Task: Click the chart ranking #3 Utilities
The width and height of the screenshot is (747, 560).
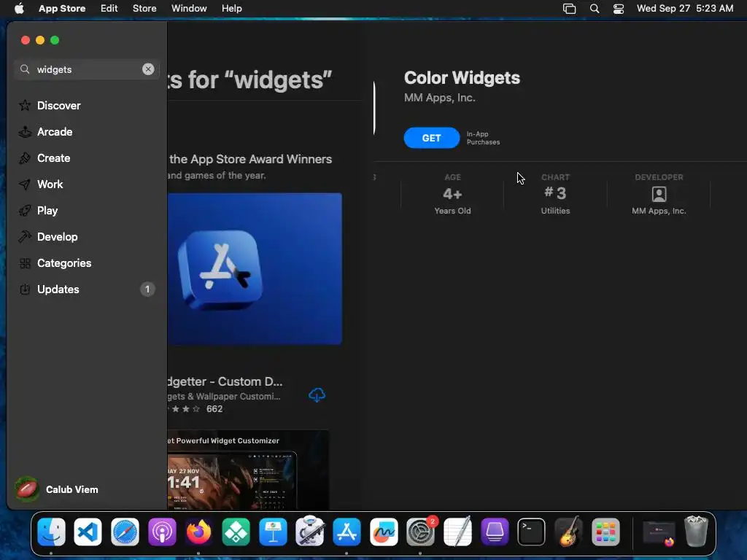Action: click(x=555, y=194)
